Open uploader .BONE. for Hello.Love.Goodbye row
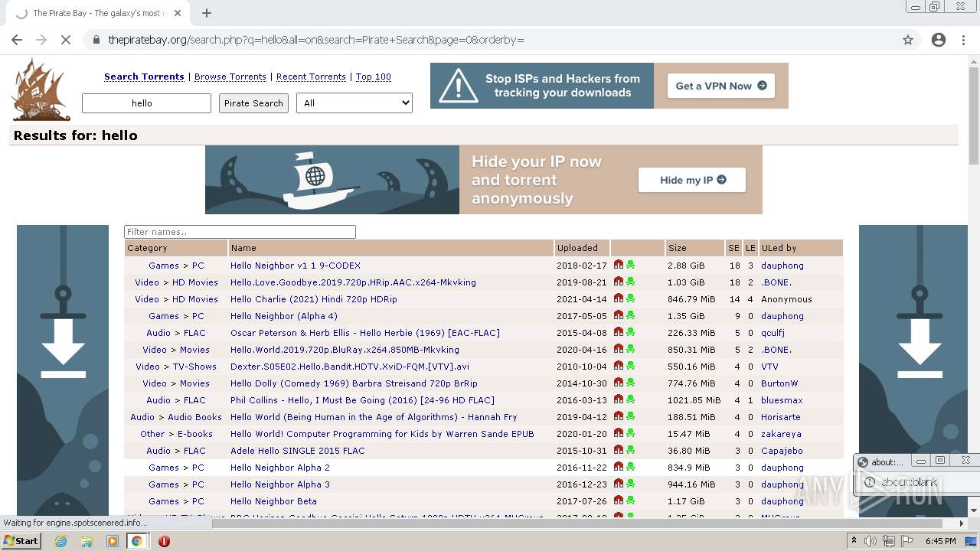This screenshot has width=980, height=551. coord(776,282)
